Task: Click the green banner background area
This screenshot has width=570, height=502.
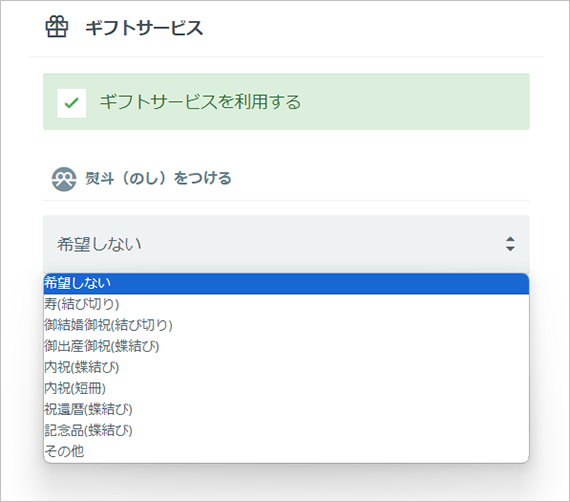Action: [x=414, y=102]
